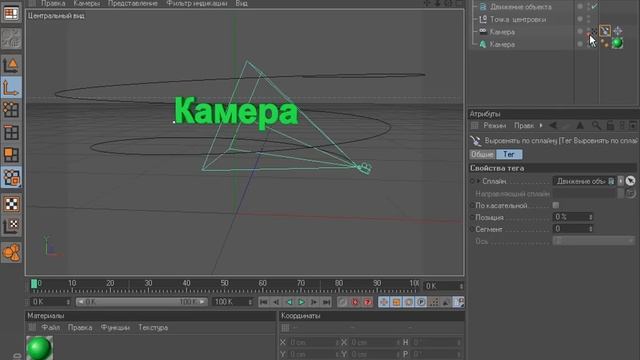Open the Вид menu in viewport
Image resolution: width=640 pixels, height=360 pixels.
pos(241,3)
